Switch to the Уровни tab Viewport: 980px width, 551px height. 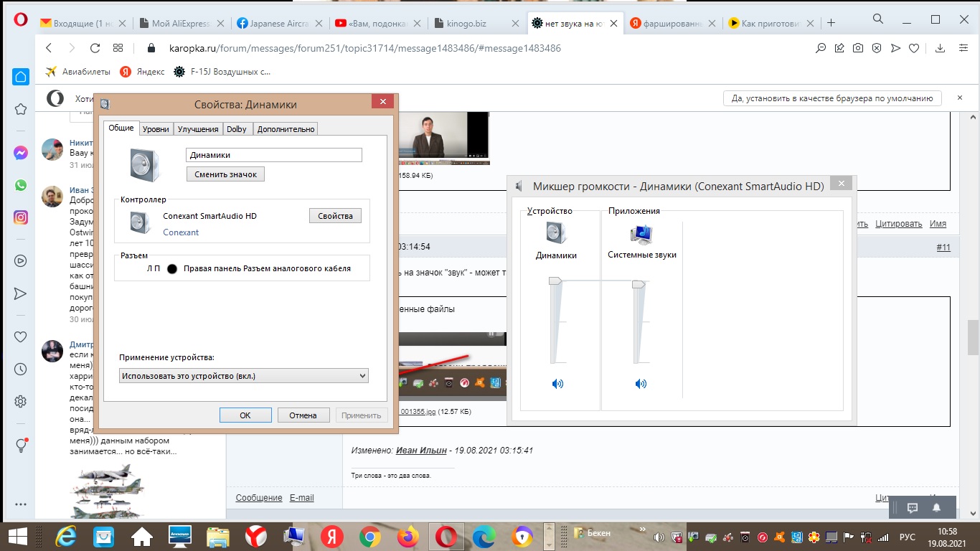[156, 129]
